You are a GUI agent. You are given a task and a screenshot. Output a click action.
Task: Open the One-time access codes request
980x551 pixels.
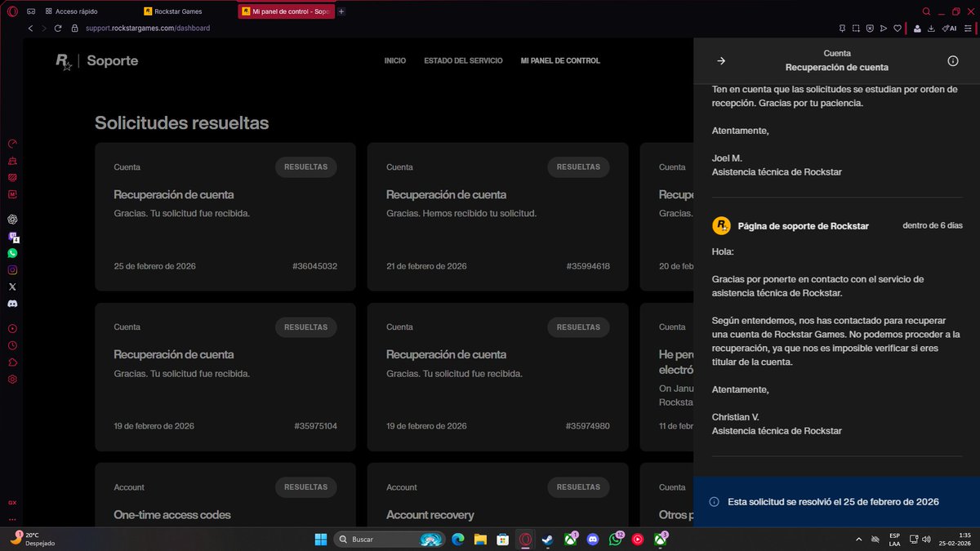[x=225, y=495]
